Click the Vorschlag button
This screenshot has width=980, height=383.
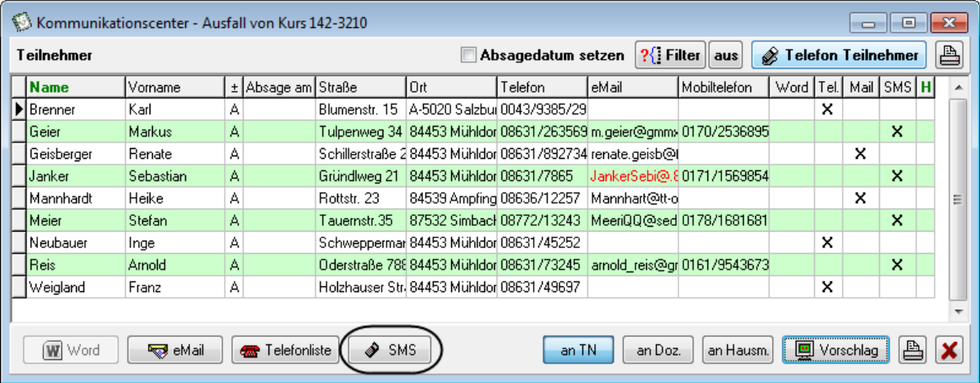(836, 350)
